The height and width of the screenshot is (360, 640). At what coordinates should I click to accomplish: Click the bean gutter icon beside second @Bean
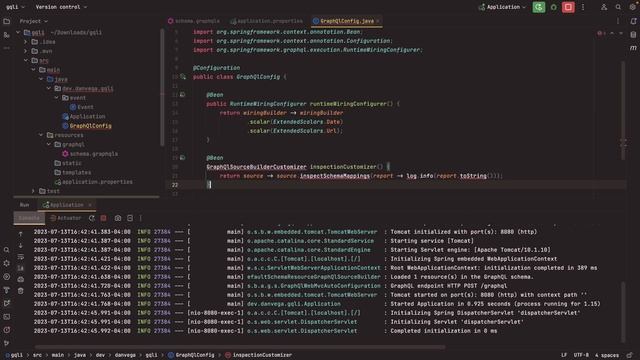(182, 158)
